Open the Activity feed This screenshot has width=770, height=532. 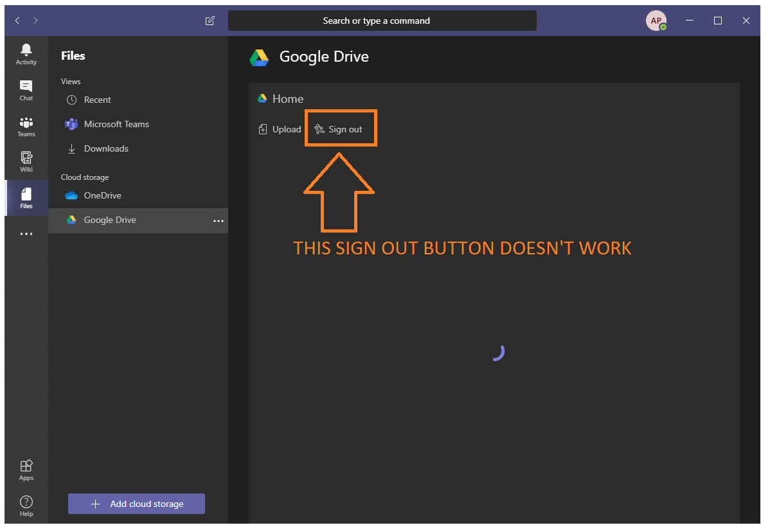[26, 54]
